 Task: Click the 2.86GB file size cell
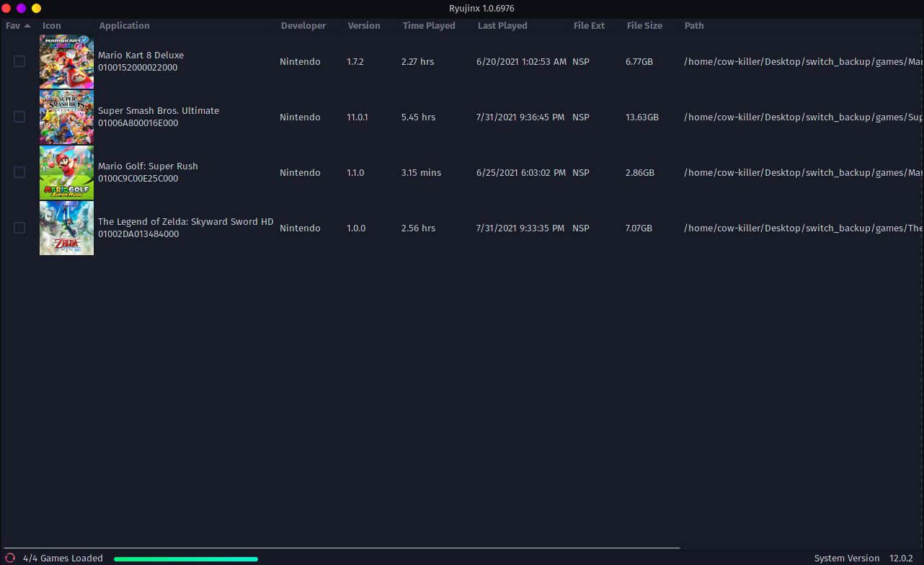(x=640, y=173)
